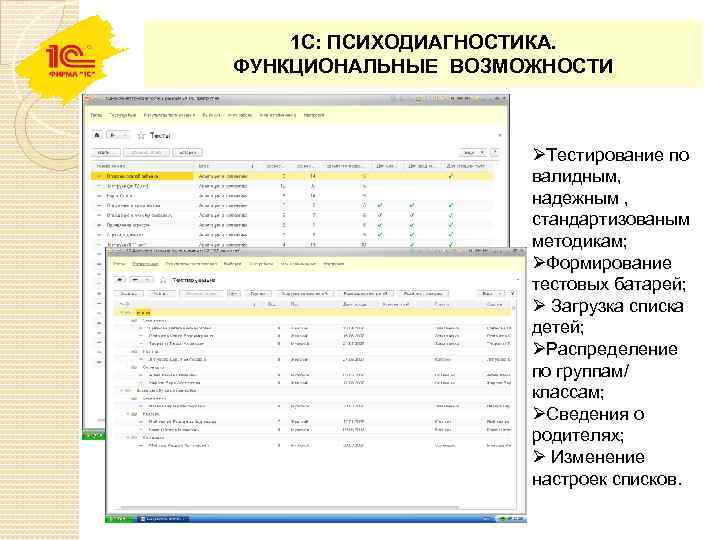Open the last menu item Настройки in the front window

(x=333, y=264)
